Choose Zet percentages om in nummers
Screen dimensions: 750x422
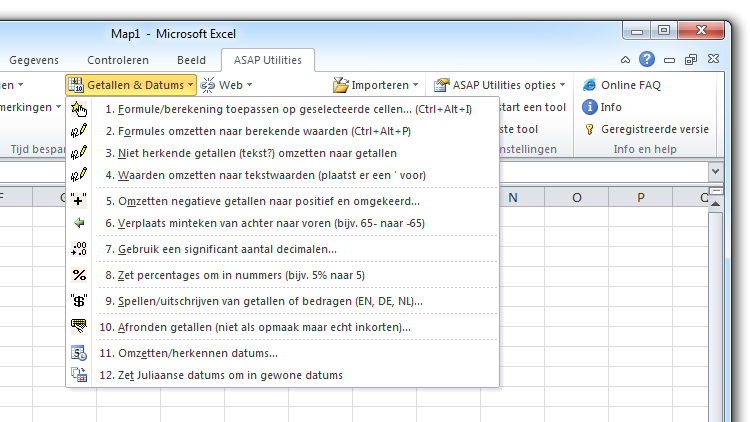pyautogui.click(x=283, y=275)
